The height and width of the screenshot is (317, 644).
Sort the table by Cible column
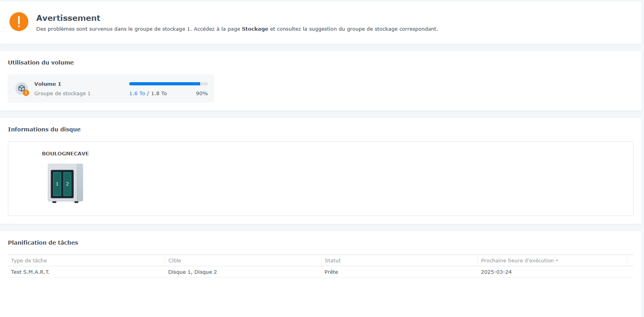pos(243,260)
